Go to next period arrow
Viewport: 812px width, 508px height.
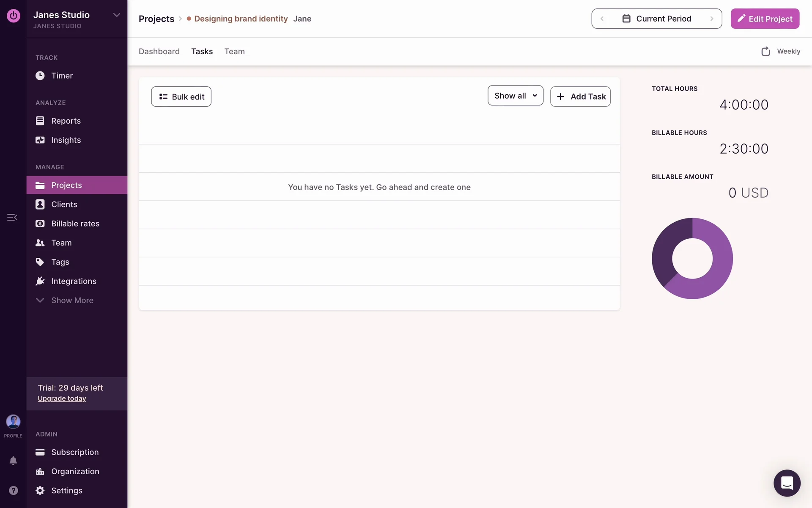click(712, 19)
